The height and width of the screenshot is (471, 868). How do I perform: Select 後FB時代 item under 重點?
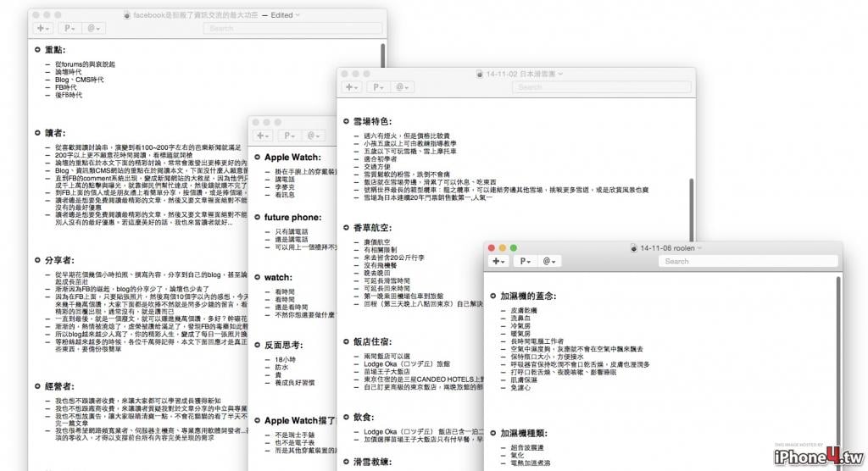click(x=68, y=95)
